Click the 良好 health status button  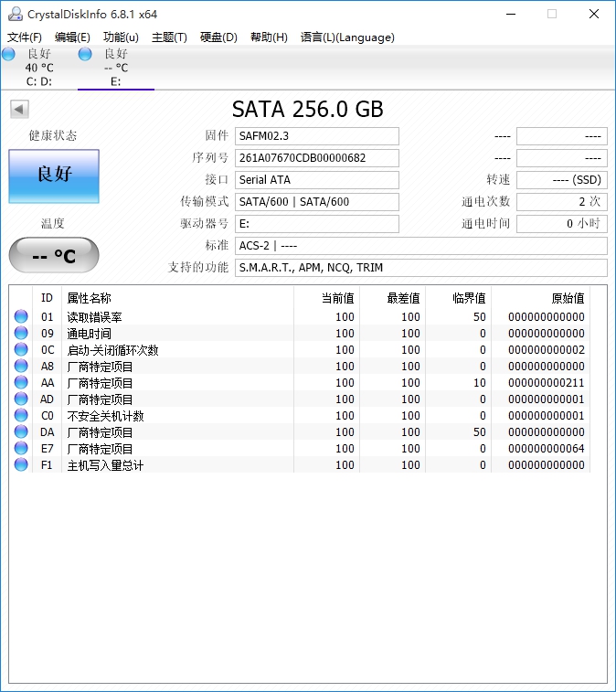(54, 176)
